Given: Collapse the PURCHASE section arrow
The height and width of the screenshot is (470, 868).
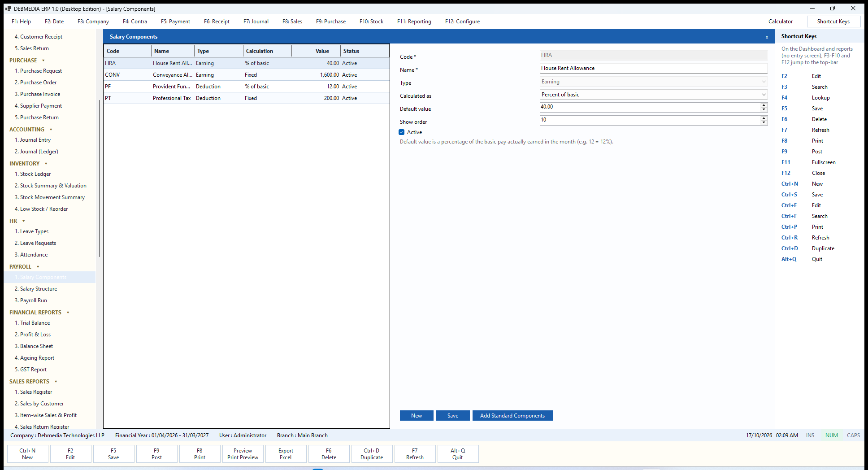Looking at the screenshot, I should (43, 61).
